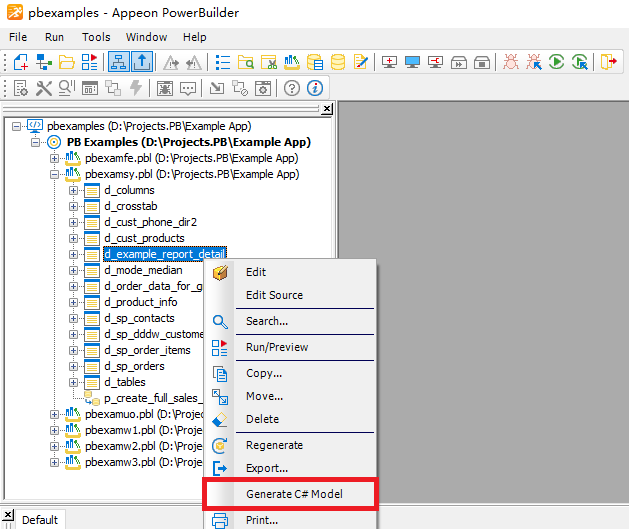Select Regenerate in the context menu
Image resolution: width=629 pixels, height=529 pixels.
pos(274,445)
